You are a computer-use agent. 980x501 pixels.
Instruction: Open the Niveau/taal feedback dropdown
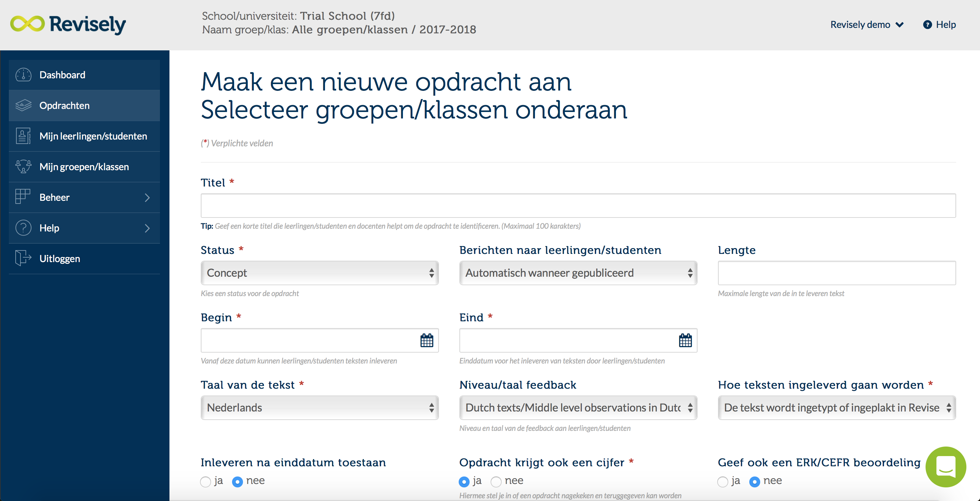(x=577, y=407)
